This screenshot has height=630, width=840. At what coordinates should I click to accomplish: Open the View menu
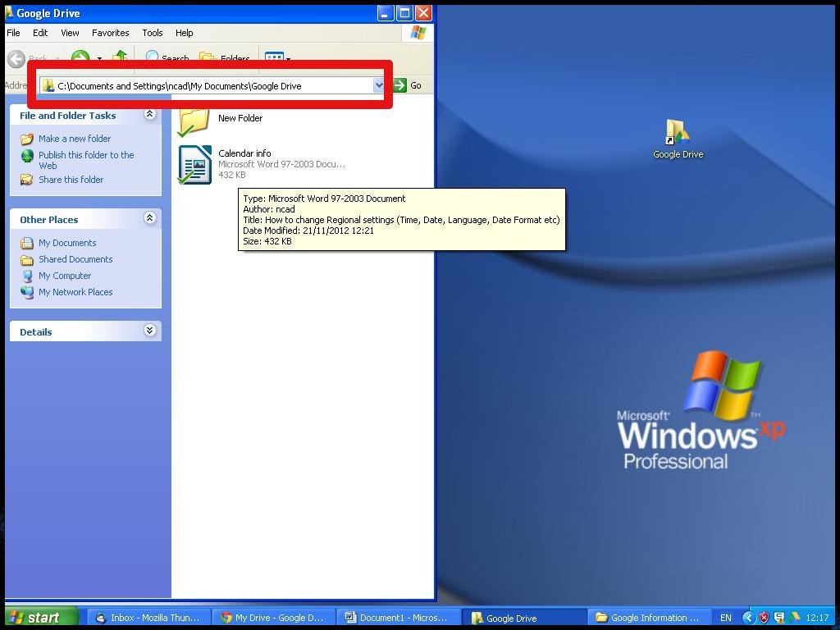pyautogui.click(x=70, y=33)
